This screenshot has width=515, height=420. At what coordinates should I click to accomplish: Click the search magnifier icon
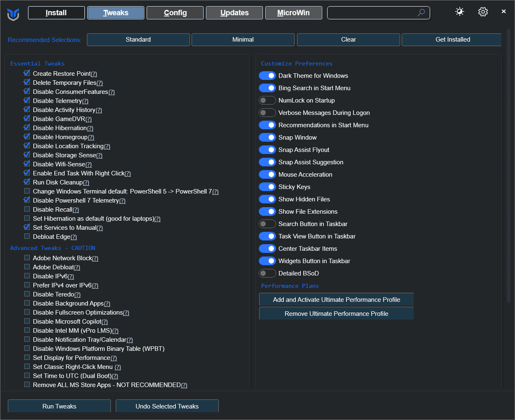[421, 13]
